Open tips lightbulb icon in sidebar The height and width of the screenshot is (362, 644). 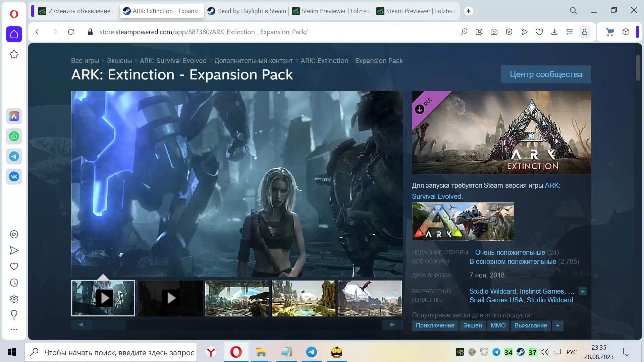pos(14,315)
